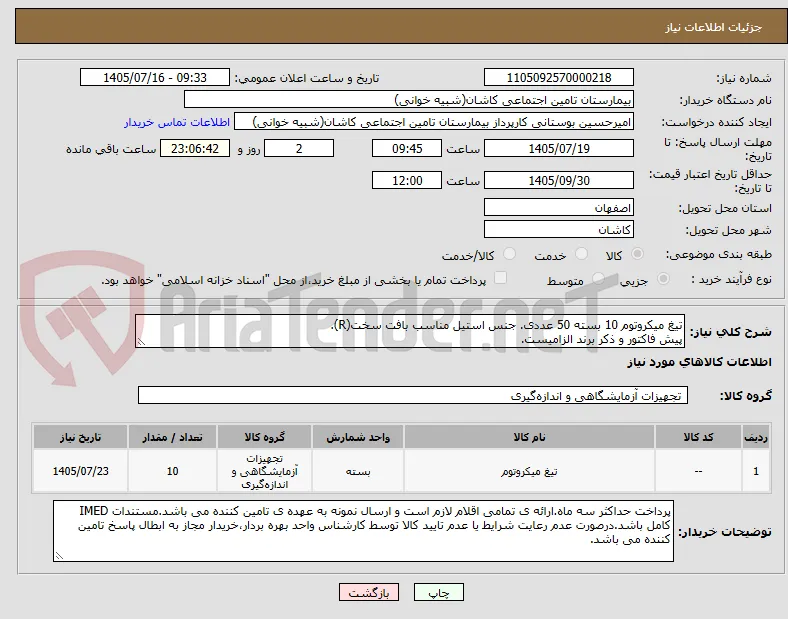Click the quantity cell showing 10
The image size is (788, 619).
point(172,471)
